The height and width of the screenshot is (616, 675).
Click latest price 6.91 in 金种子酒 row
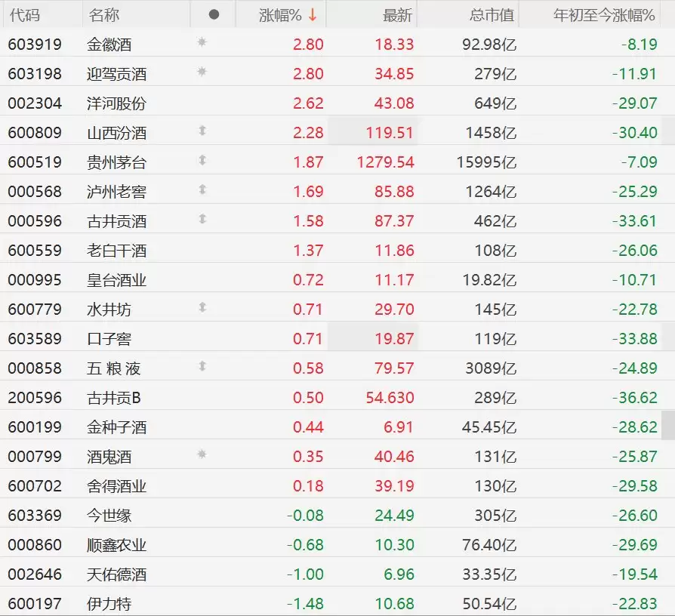[399, 427]
